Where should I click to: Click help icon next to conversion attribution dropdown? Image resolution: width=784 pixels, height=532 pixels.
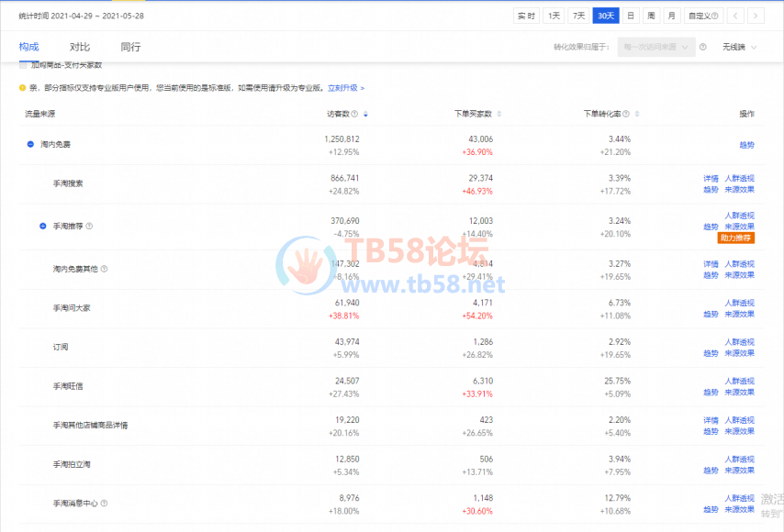(x=703, y=47)
